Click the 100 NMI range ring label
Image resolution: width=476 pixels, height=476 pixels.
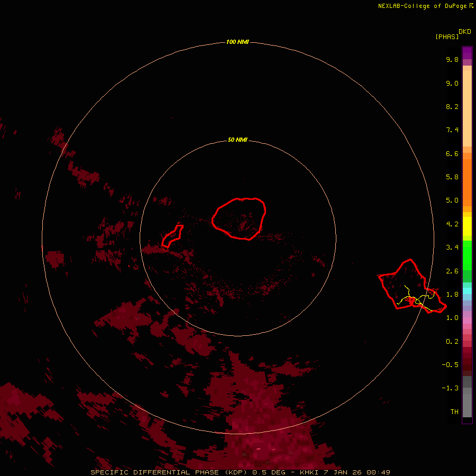coord(237,42)
